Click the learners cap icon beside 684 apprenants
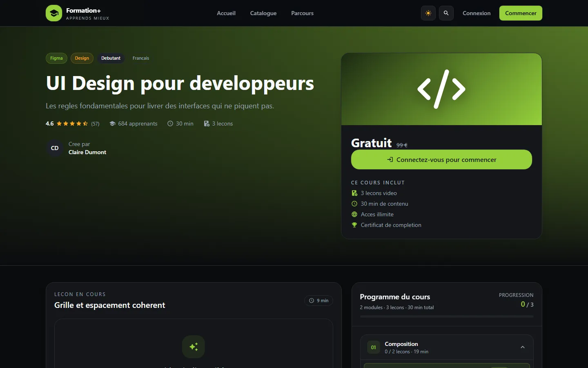Image resolution: width=588 pixels, height=368 pixels. tap(112, 123)
